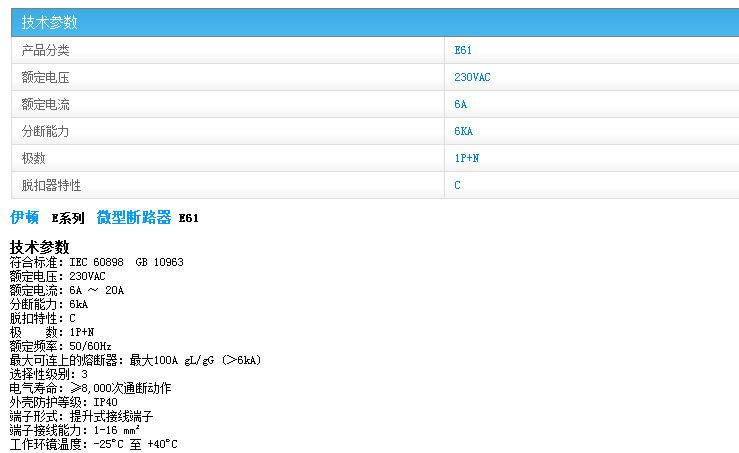The width and height of the screenshot is (739, 453).
Task: Select the 额定电流 table label cell
Action: coord(46,104)
